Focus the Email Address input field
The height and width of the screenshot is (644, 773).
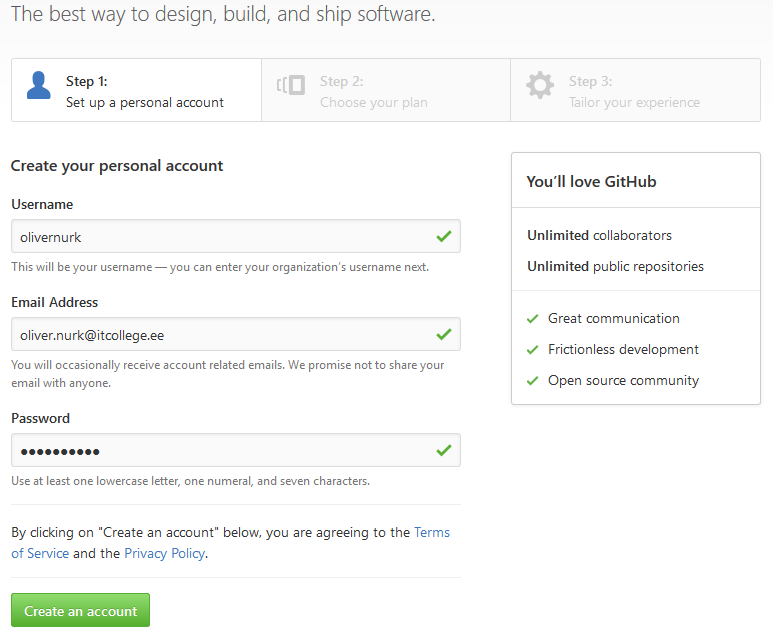tap(236, 334)
